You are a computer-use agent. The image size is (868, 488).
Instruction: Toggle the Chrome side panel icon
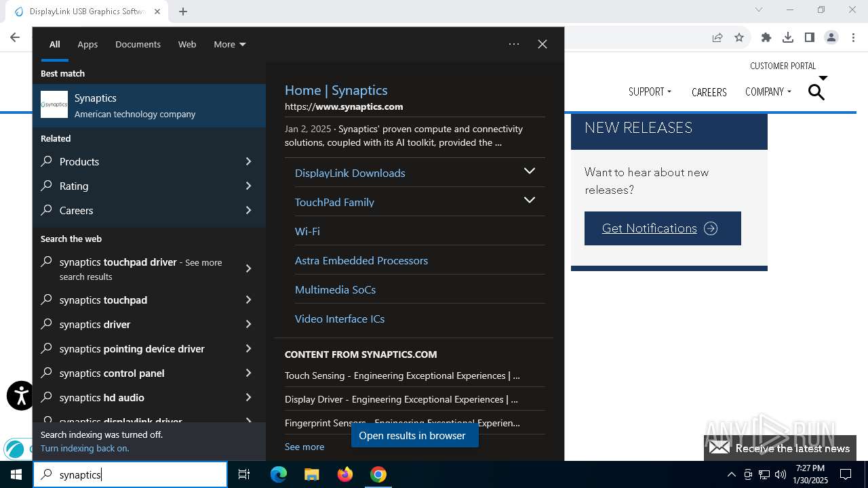pyautogui.click(x=810, y=38)
